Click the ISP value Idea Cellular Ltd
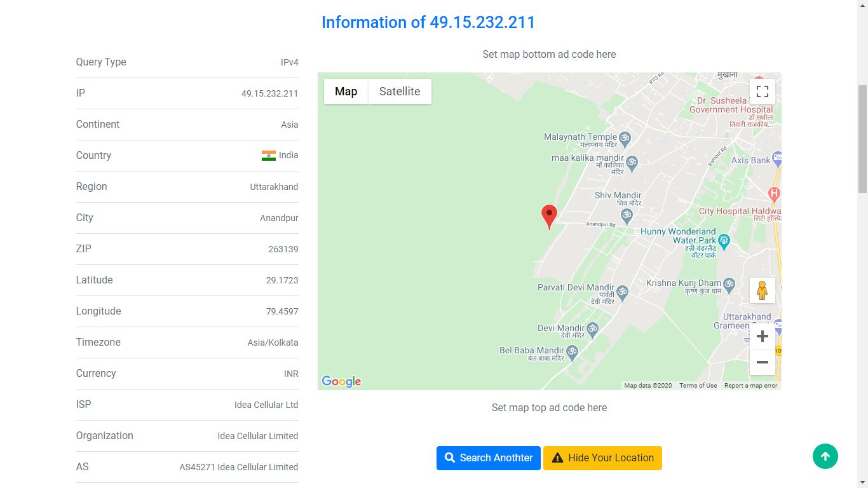The width and height of the screenshot is (868, 488). [266, 405]
